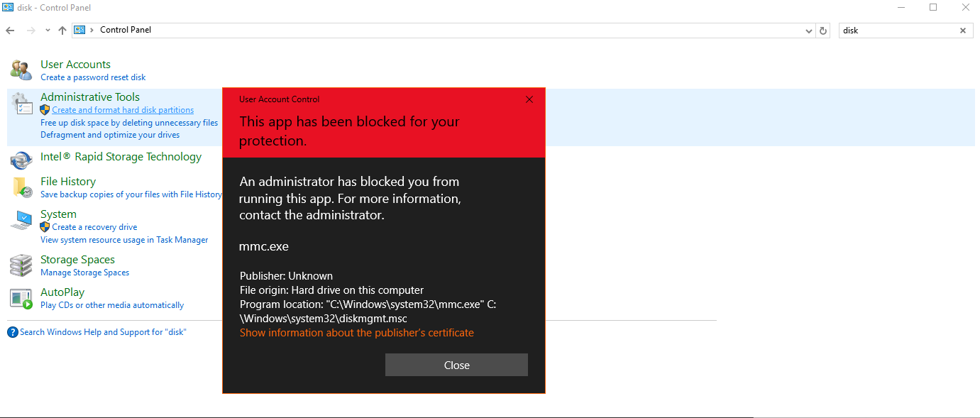980x418 pixels.
Task: Minimize the Control Panel window
Action: (901, 7)
